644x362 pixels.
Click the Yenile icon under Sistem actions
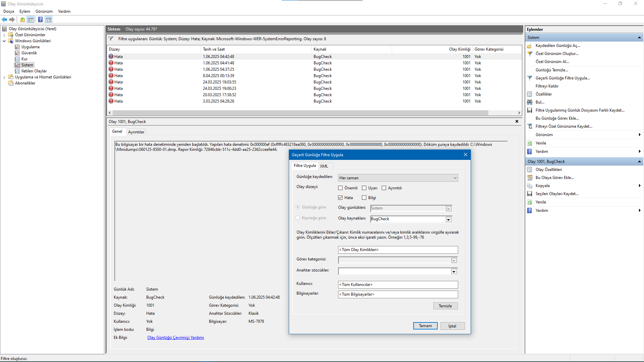(x=530, y=143)
